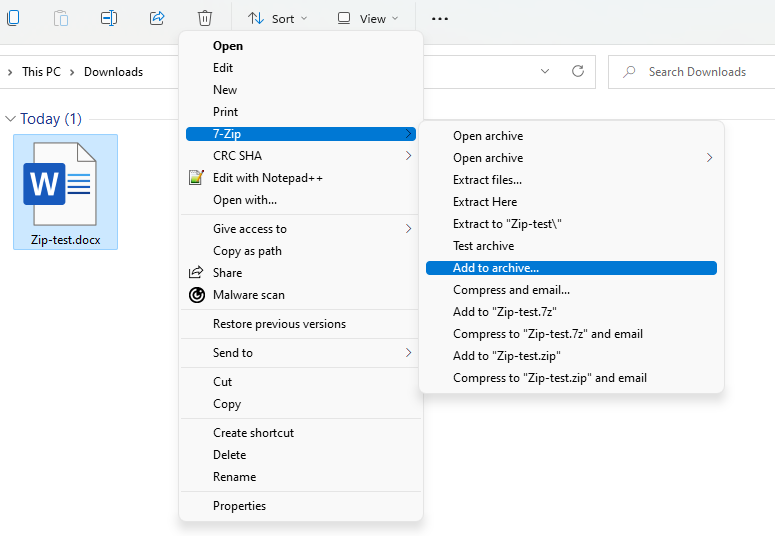Click the Share icon in toolbar
Viewport: 775px width, 536px height.
tap(157, 18)
